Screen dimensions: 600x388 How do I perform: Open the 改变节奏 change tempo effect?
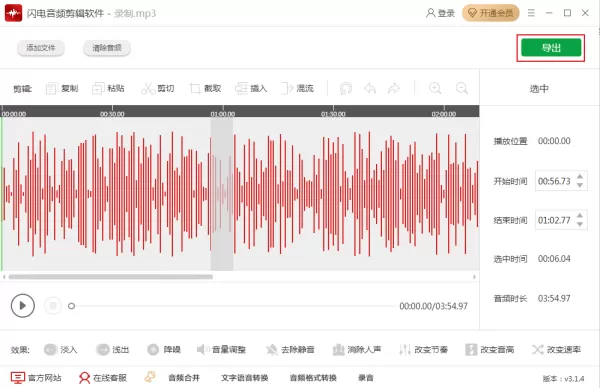pyautogui.click(x=423, y=349)
